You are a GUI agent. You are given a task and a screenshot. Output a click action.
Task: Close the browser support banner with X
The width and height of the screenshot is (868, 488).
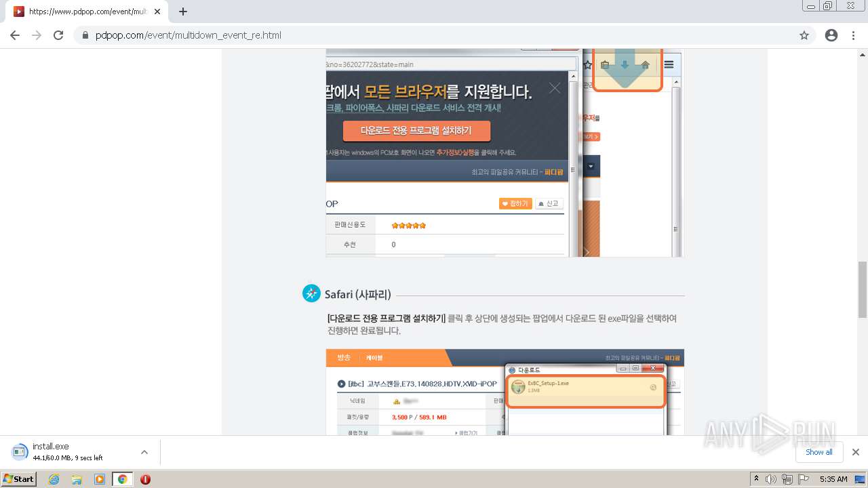(555, 88)
